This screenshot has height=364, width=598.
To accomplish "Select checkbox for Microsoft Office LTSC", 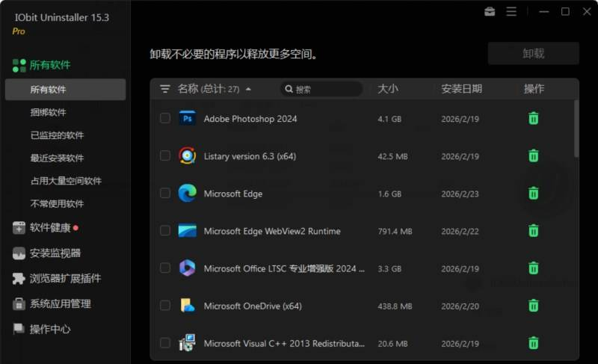I will [x=165, y=268].
